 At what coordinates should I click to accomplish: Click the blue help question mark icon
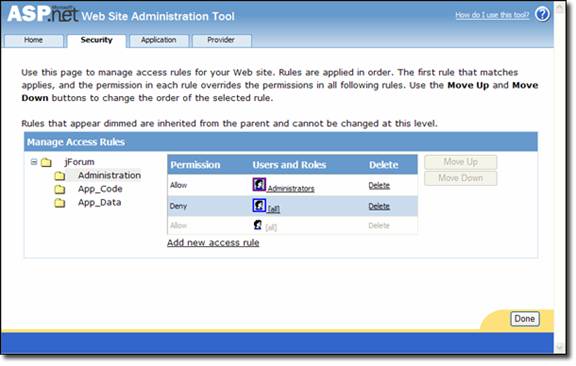pyautogui.click(x=542, y=14)
